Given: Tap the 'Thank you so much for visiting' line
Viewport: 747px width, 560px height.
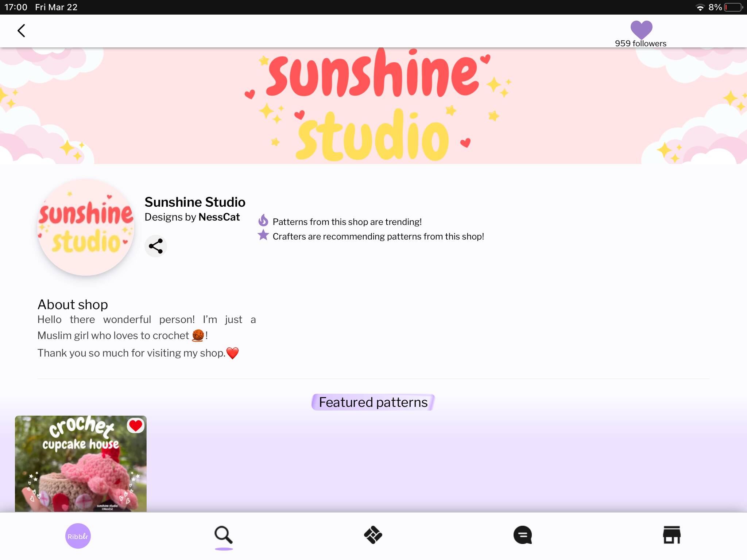Looking at the screenshot, I should 138,353.
